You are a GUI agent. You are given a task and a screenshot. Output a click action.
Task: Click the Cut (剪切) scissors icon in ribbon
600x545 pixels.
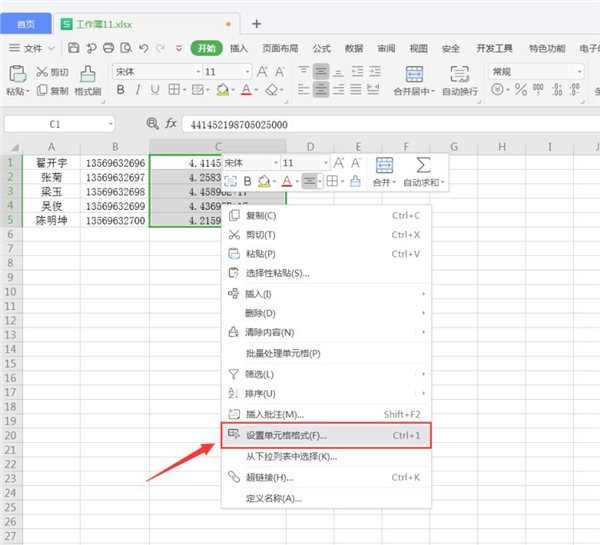click(x=42, y=72)
